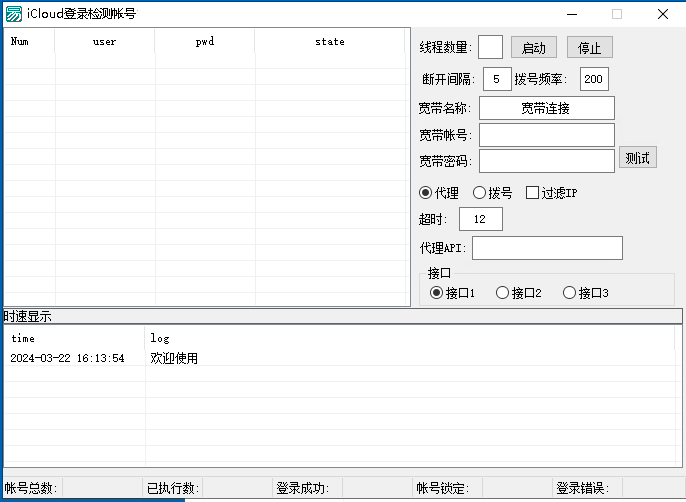Choose the 接口1 radio button

pyautogui.click(x=436, y=293)
